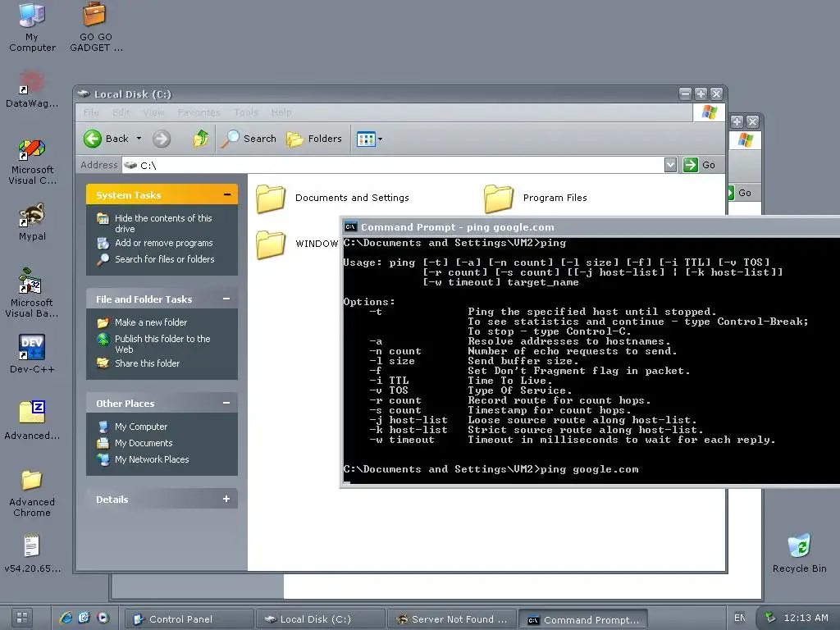
Task: Switch to Server Not Found taskbar button
Action: click(x=452, y=619)
